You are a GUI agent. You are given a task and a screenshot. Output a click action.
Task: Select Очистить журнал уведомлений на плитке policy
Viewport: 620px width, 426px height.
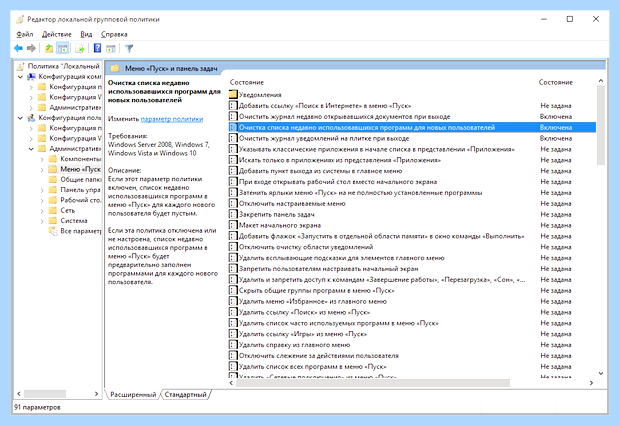click(324, 138)
